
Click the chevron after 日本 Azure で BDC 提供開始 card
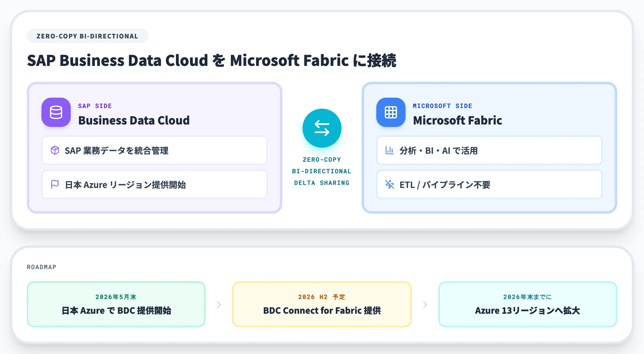(x=219, y=305)
